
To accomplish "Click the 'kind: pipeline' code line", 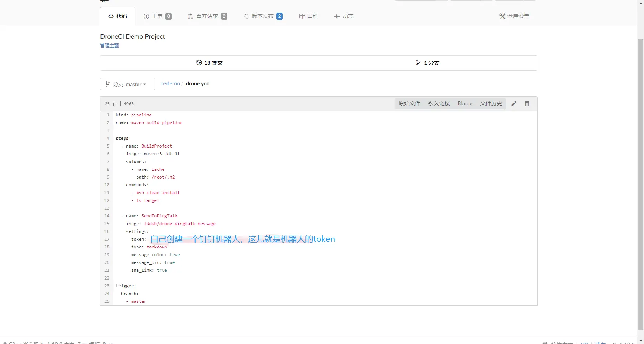I will click(134, 115).
